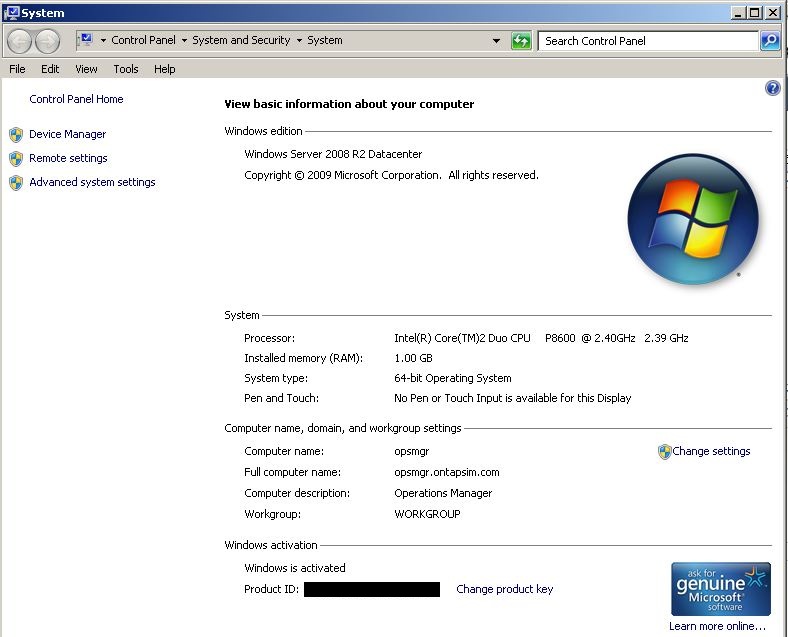The width and height of the screenshot is (788, 637).
Task: Click the Back navigation arrow button
Action: [x=20, y=41]
